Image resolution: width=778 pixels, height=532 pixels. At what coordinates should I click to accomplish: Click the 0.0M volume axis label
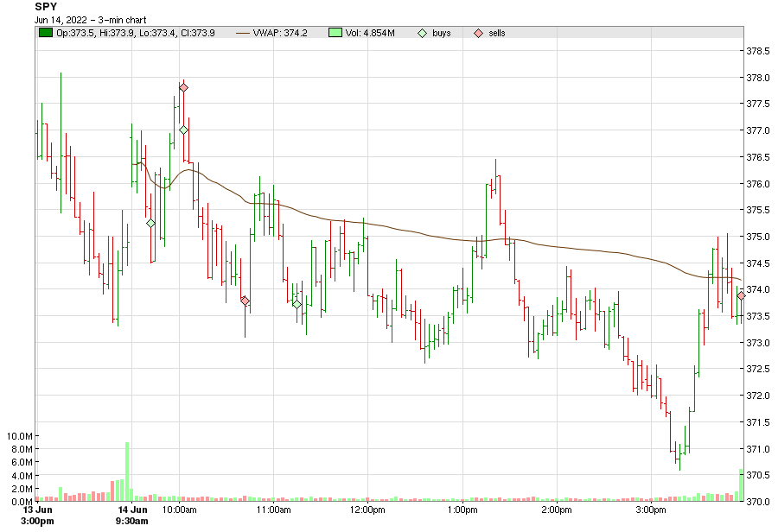pyautogui.click(x=22, y=503)
